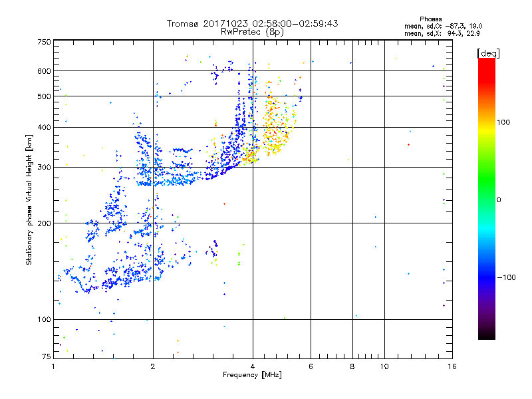
Task: Select the RwPretec (8p) subtitle
Action: (252, 31)
